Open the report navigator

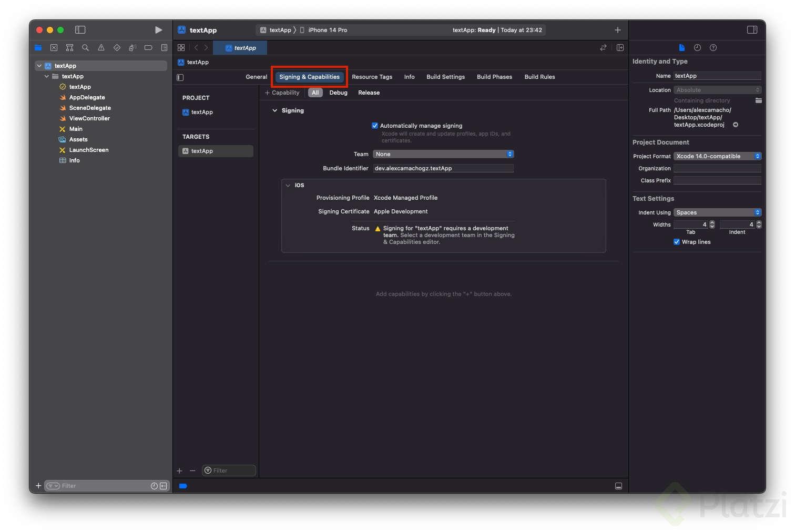164,48
